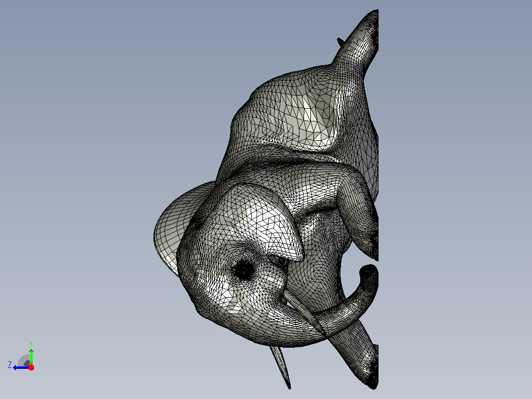Click the small tail near the top leg

coord(341,41)
